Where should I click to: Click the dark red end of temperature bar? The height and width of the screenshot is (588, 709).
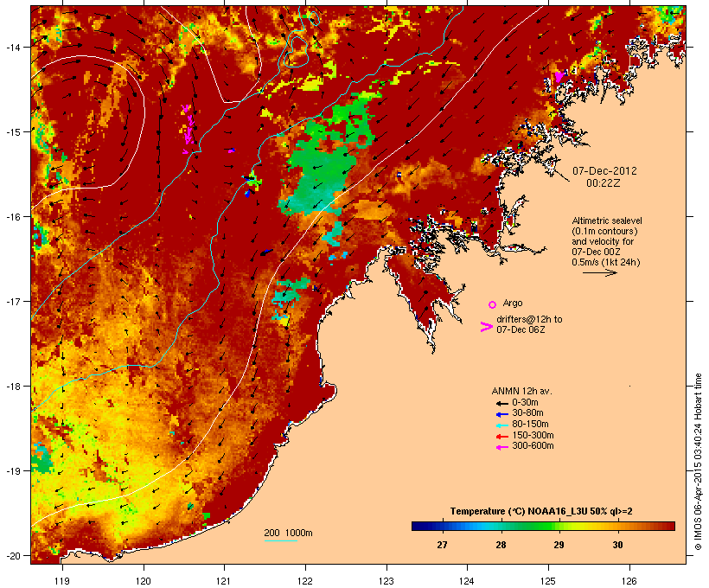671,526
